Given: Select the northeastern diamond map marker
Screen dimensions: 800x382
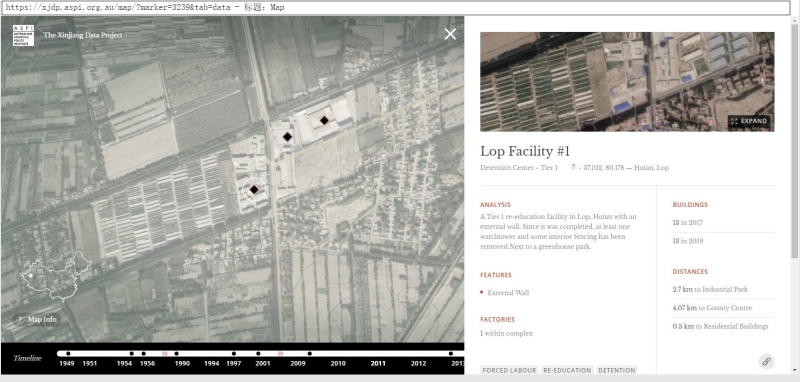Looking at the screenshot, I should click(324, 121).
